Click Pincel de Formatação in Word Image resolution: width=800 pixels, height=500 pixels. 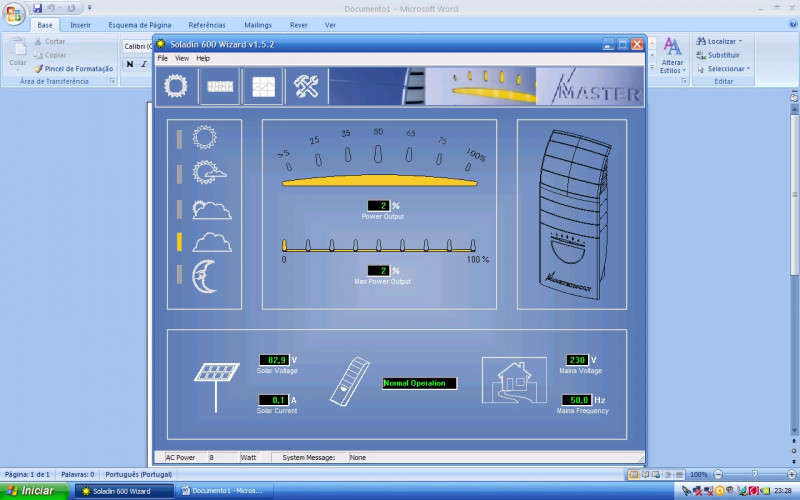coord(74,68)
